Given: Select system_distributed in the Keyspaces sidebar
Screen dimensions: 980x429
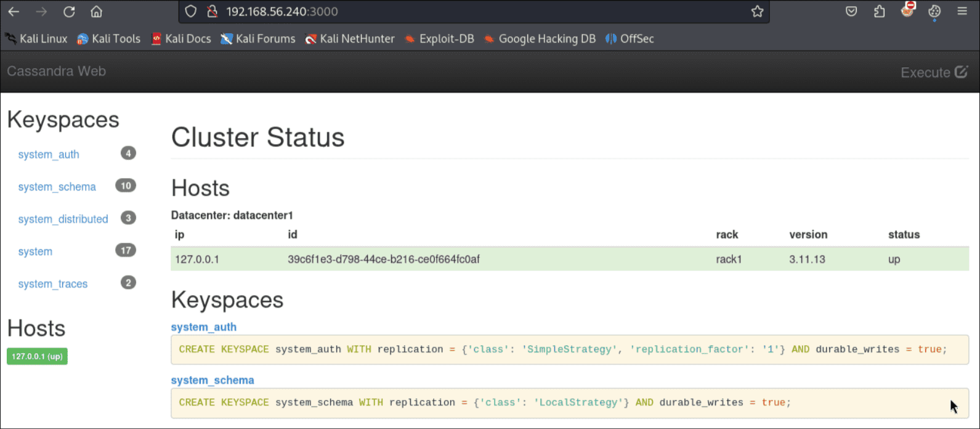Looking at the screenshot, I should pyautogui.click(x=63, y=219).
